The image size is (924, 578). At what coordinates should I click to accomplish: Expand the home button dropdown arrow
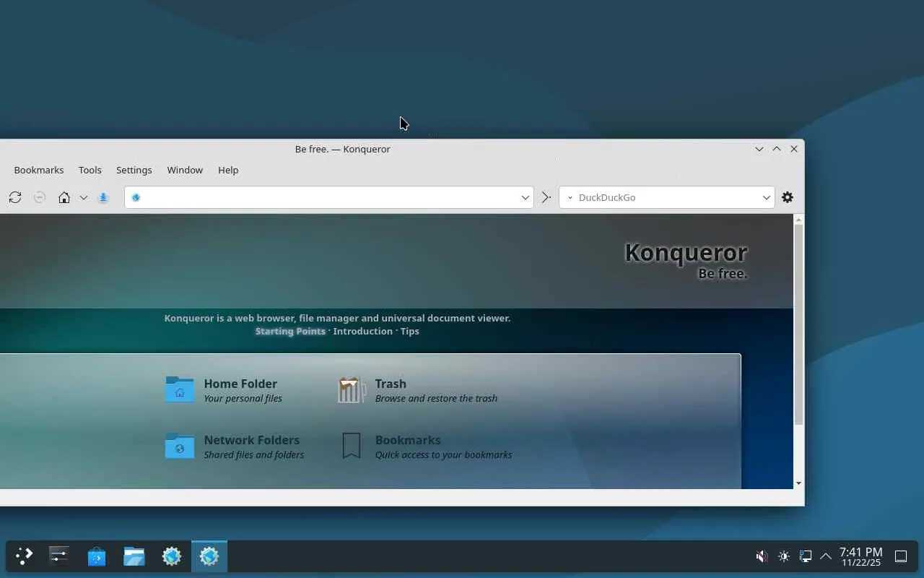click(x=84, y=197)
